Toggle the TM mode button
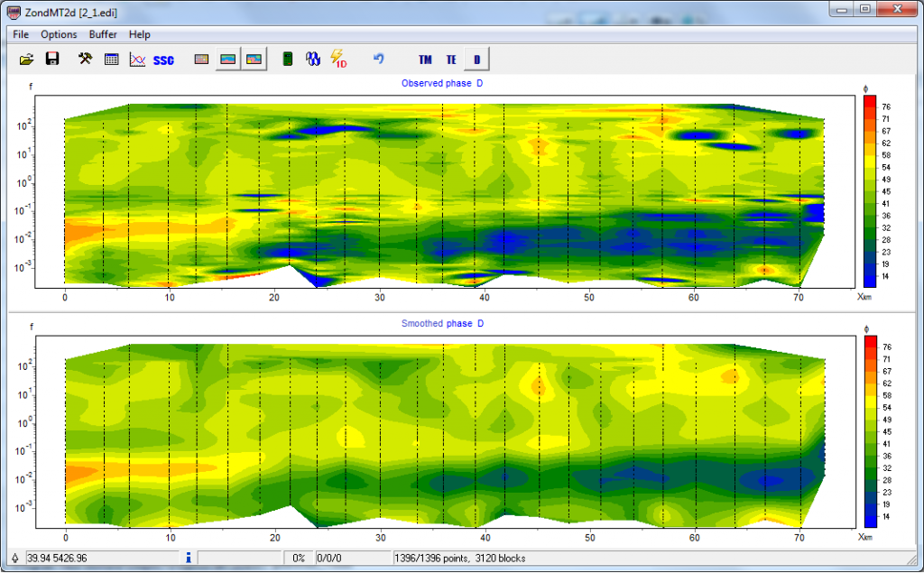 [x=425, y=60]
